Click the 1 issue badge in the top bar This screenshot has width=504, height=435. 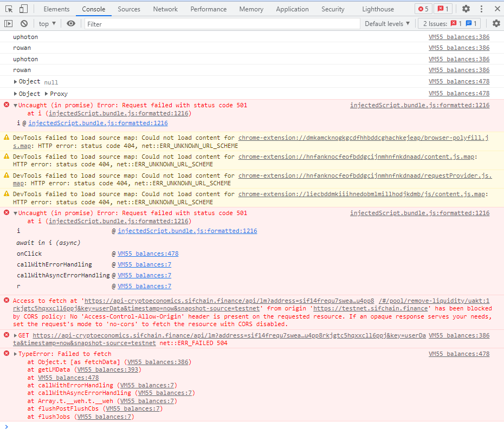443,9
